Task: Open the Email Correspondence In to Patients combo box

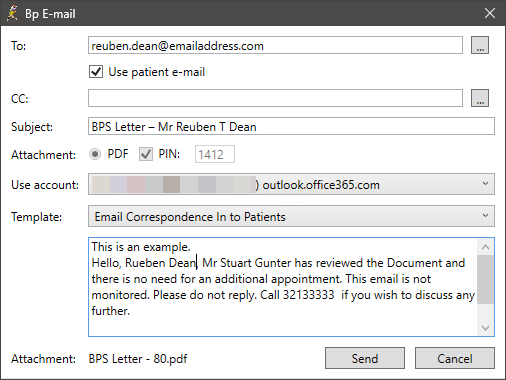Action: click(291, 216)
